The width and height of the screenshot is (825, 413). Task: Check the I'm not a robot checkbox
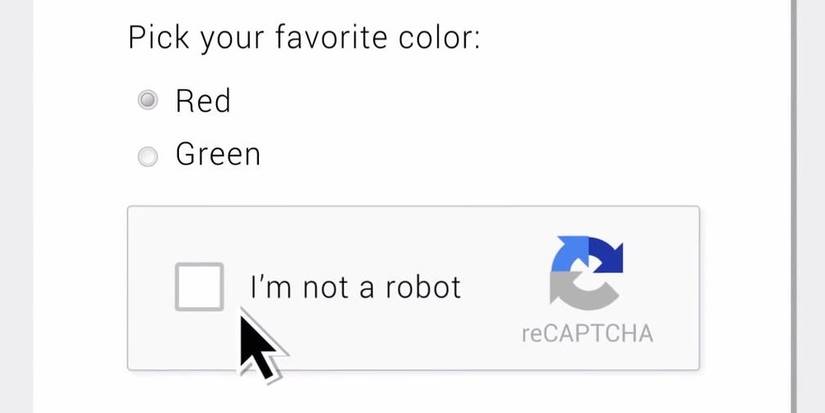pyautogui.click(x=199, y=287)
